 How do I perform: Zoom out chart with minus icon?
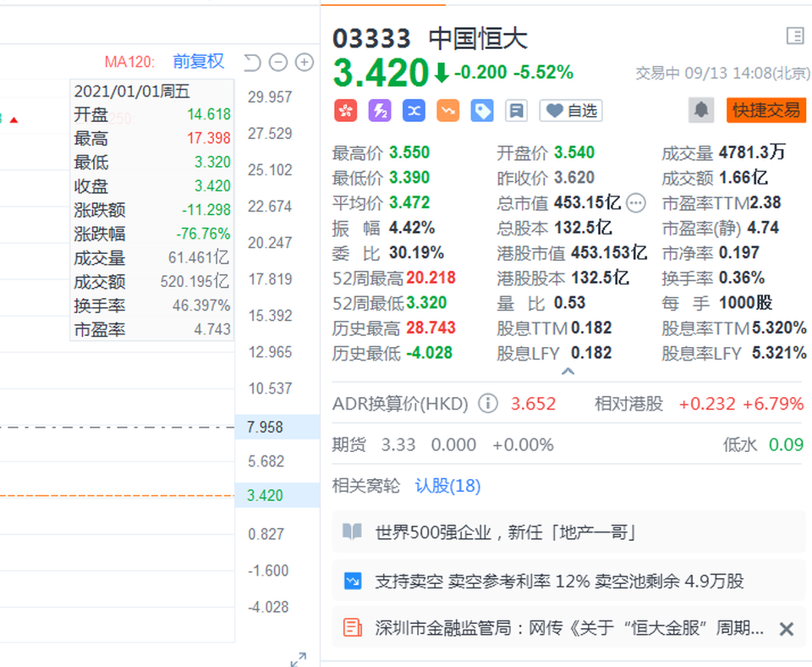tap(278, 62)
